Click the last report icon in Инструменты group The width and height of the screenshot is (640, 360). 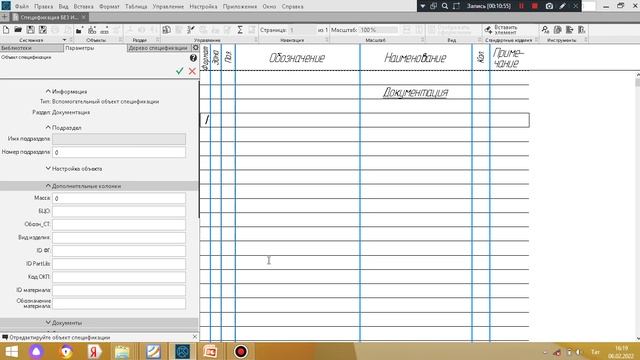582,30
